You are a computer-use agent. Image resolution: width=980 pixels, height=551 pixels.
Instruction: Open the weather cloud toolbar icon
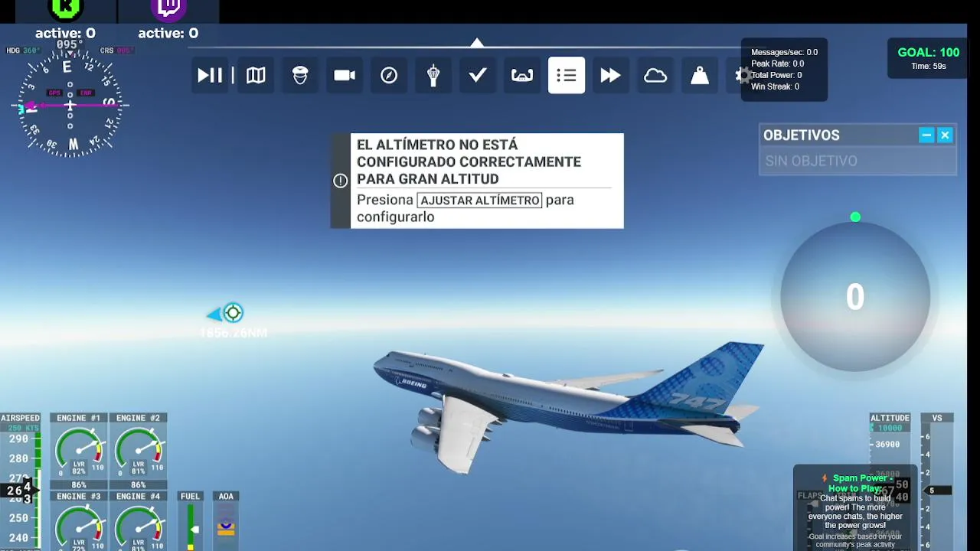coord(655,75)
